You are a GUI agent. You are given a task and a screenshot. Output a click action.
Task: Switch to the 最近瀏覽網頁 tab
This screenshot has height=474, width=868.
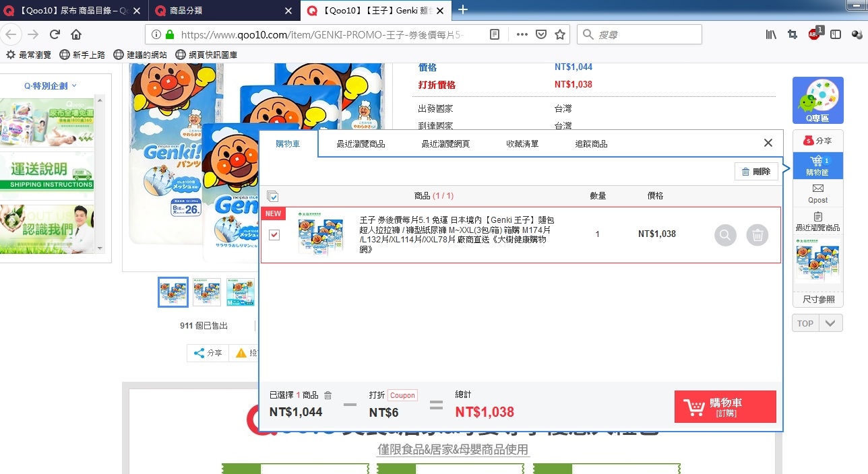point(445,144)
